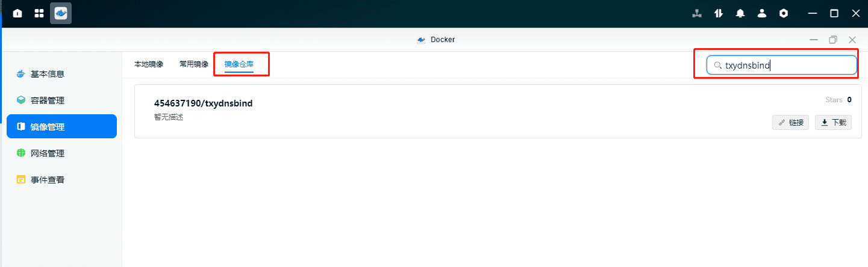Minimize the Docker app window
This screenshot has width=868, height=267.
[x=814, y=40]
